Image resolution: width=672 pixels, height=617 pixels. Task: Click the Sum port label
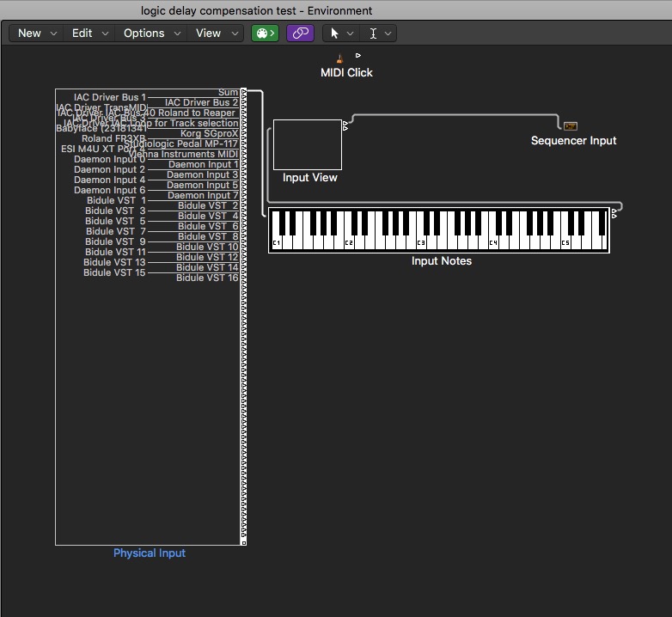pos(228,92)
